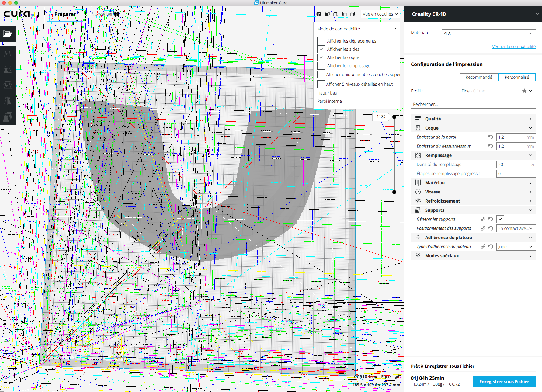Select the Recommandé configuration mode

pos(479,77)
